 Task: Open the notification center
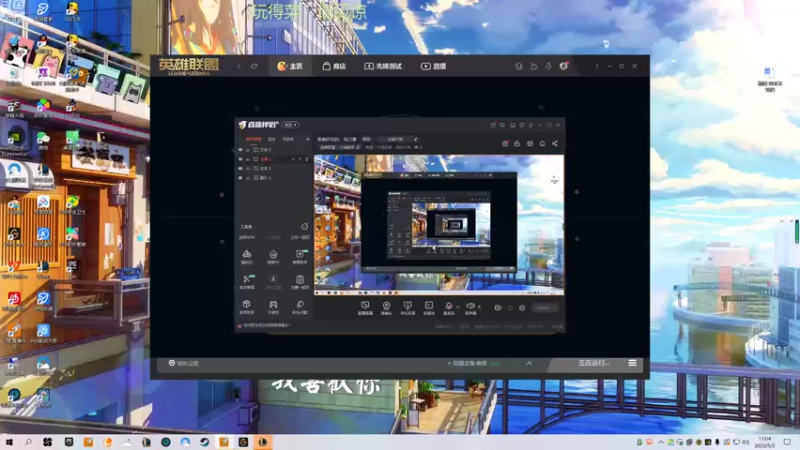click(787, 442)
